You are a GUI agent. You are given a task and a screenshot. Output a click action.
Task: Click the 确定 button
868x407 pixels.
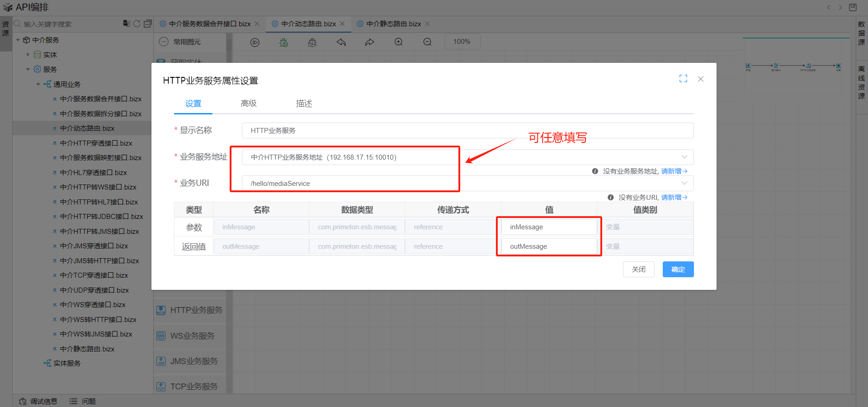(x=678, y=270)
